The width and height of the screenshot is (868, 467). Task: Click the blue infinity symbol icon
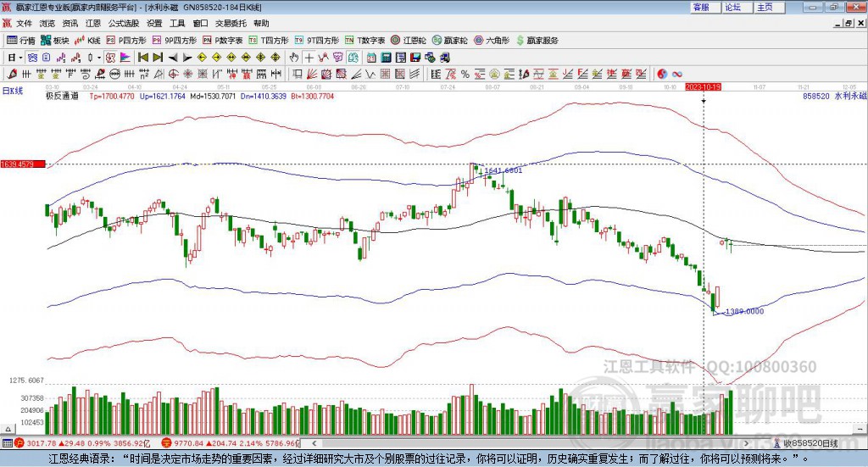point(677,74)
